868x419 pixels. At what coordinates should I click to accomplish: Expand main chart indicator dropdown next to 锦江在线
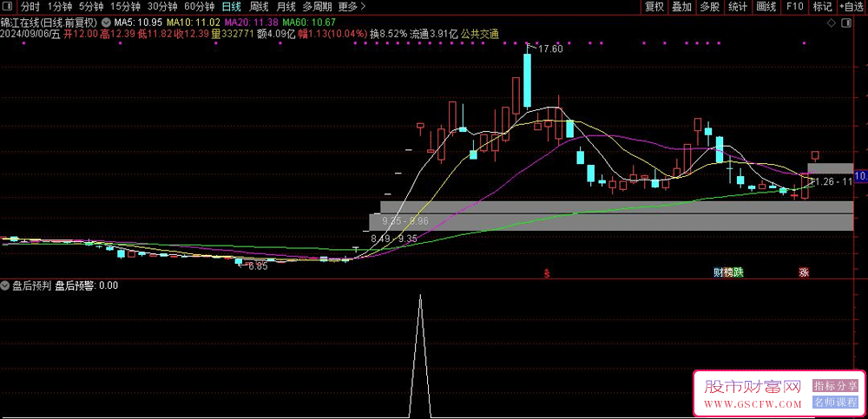pyautogui.click(x=106, y=23)
